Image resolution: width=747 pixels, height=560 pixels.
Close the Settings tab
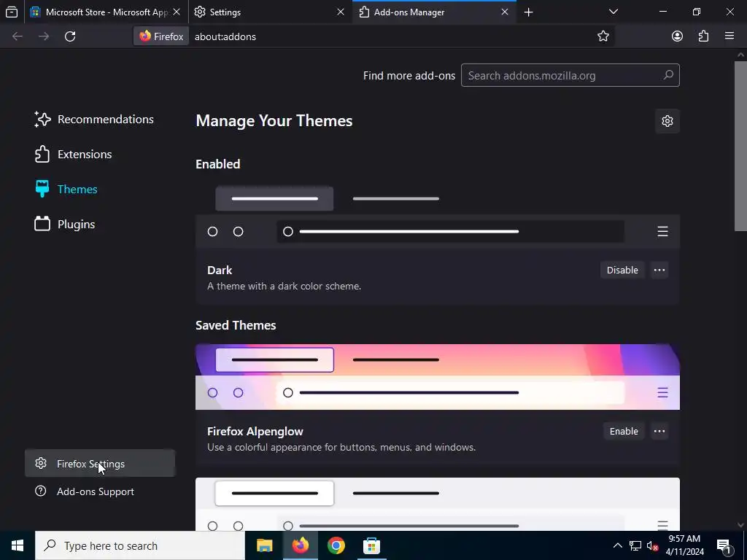pos(341,12)
